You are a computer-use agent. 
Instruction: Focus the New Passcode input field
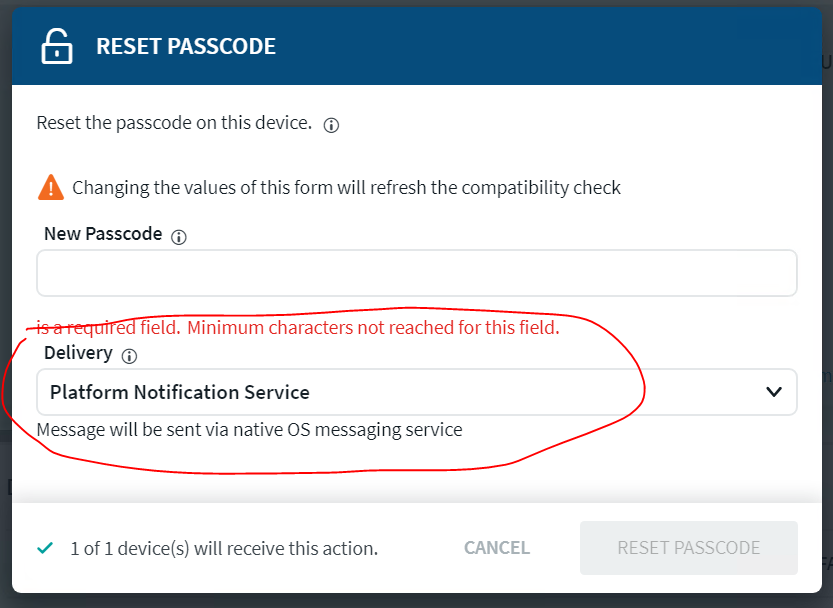tap(416, 273)
